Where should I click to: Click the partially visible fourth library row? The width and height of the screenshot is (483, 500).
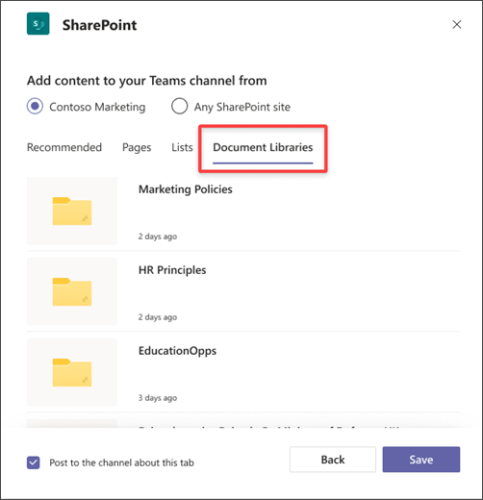pyautogui.click(x=243, y=423)
